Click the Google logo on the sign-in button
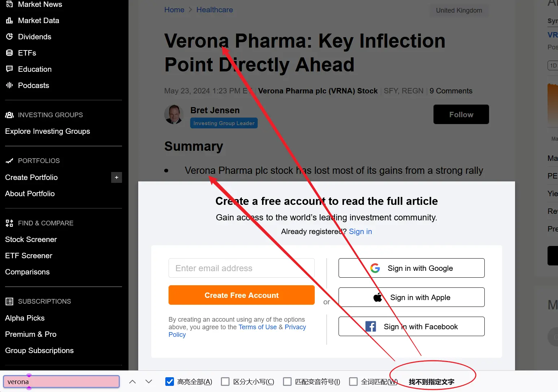Image resolution: width=558 pixels, height=392 pixels. [375, 268]
